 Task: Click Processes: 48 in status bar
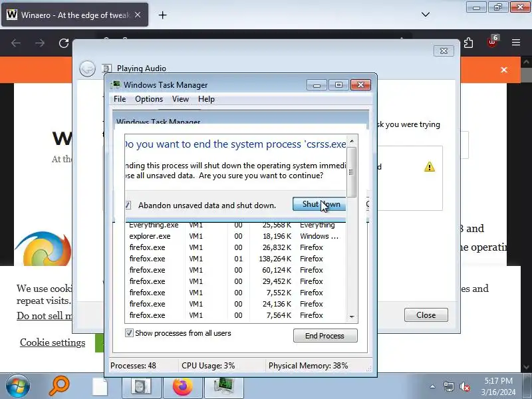click(134, 366)
